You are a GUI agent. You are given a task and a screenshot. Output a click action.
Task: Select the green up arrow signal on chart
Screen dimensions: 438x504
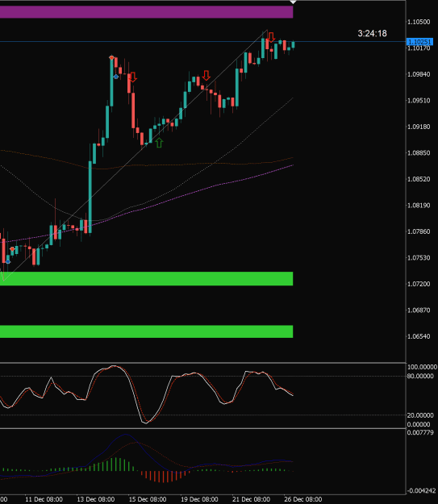coord(159,143)
